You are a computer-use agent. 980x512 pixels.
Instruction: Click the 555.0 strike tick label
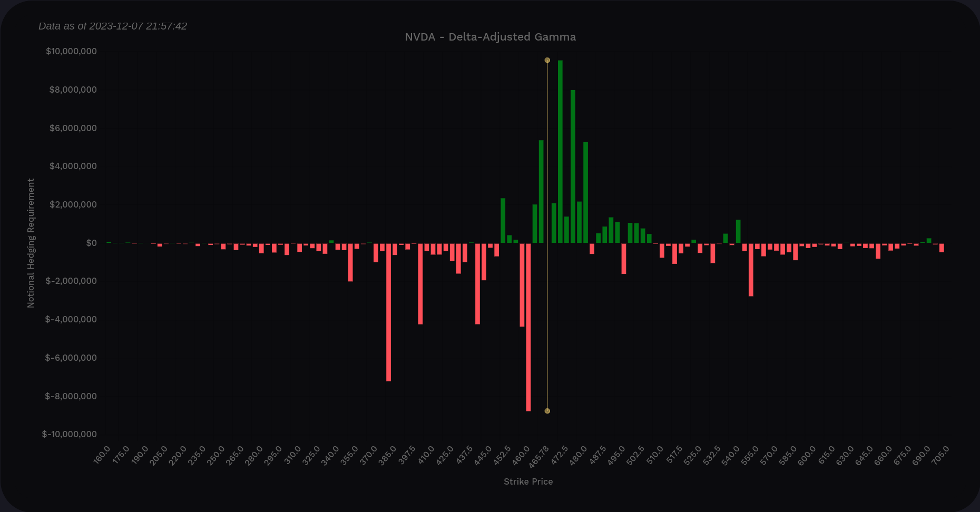(x=749, y=455)
